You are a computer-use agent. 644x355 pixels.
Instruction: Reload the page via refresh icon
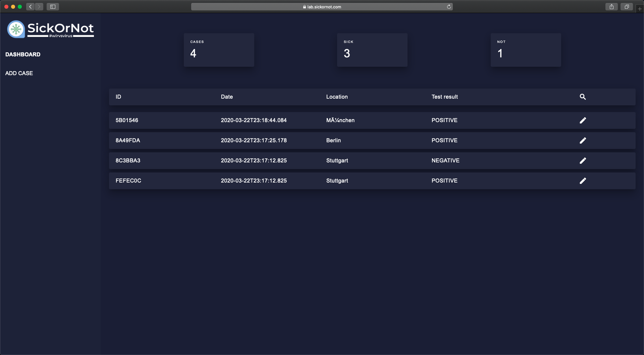tap(449, 7)
